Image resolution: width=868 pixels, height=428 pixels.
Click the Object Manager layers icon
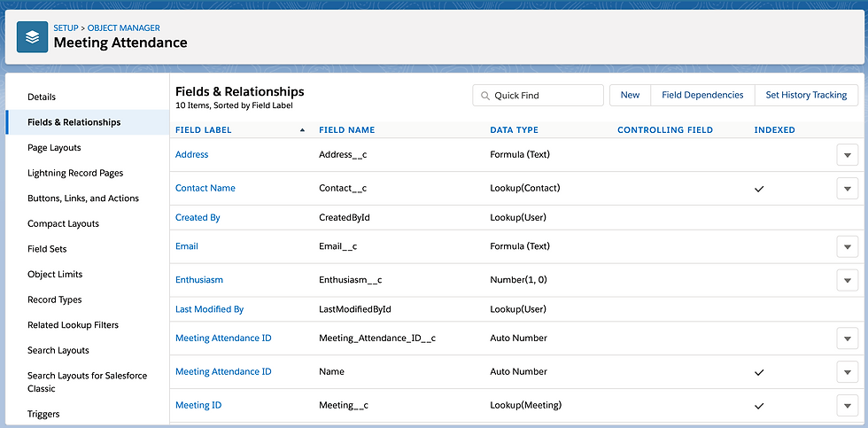[32, 37]
